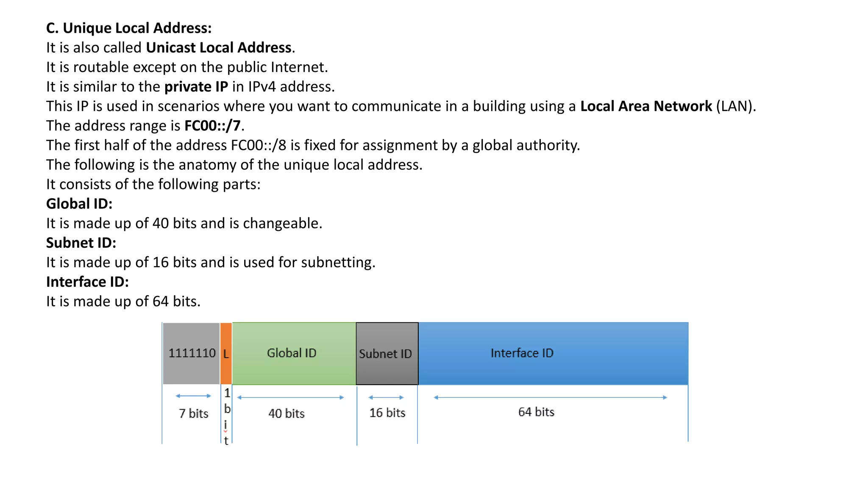Click the line 'It consists of the following parts:'
Screen dimensions: 868x488
(153, 184)
